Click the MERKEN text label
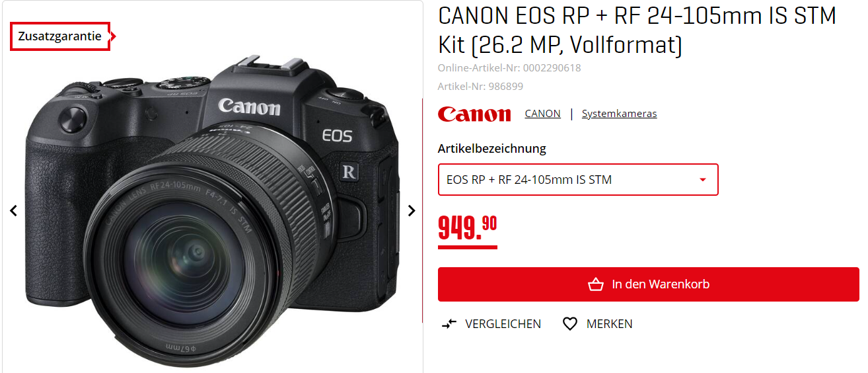This screenshot has height=373, width=868. coord(609,324)
